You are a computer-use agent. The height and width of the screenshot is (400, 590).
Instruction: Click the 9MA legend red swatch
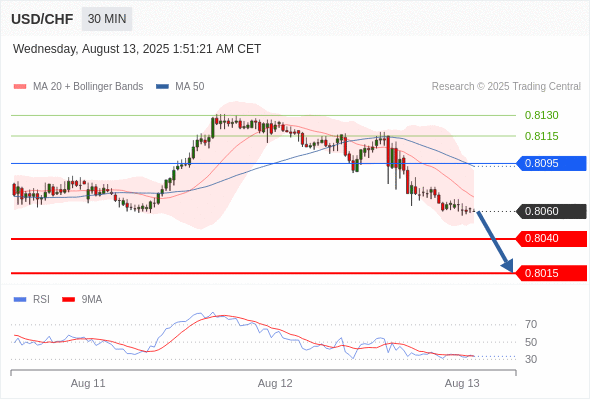[68, 300]
